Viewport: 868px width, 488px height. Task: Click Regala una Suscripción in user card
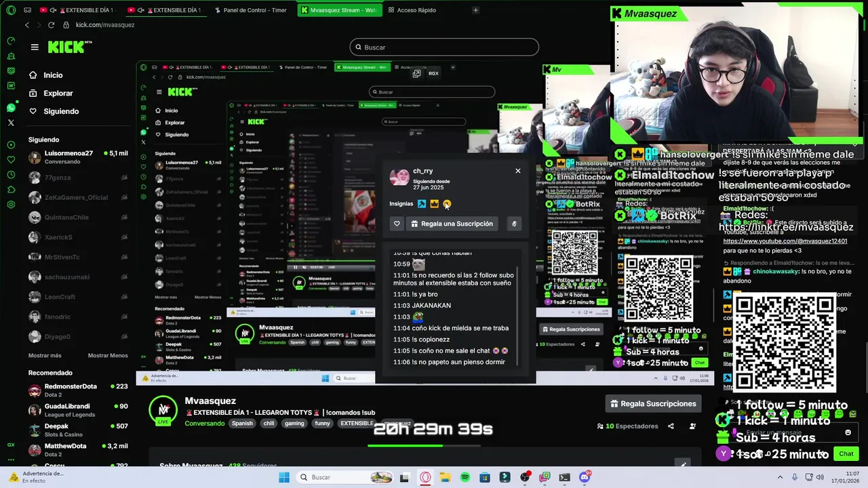click(451, 224)
